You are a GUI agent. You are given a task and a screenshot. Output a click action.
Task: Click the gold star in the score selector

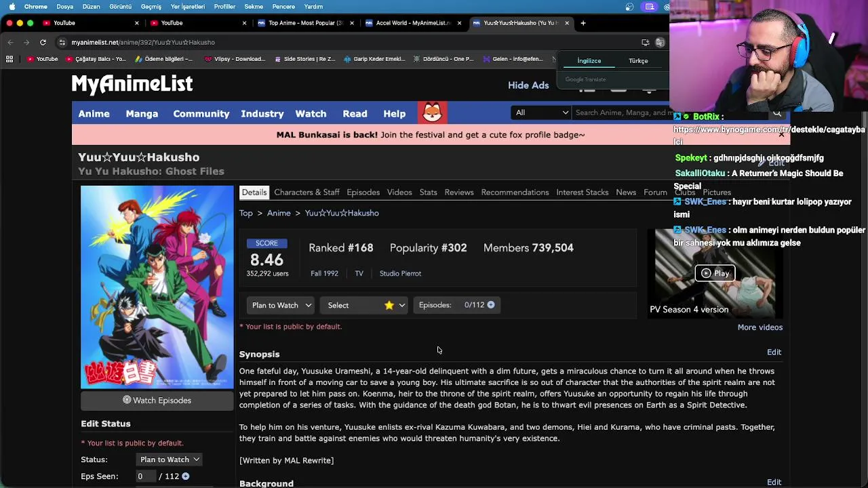coord(389,306)
